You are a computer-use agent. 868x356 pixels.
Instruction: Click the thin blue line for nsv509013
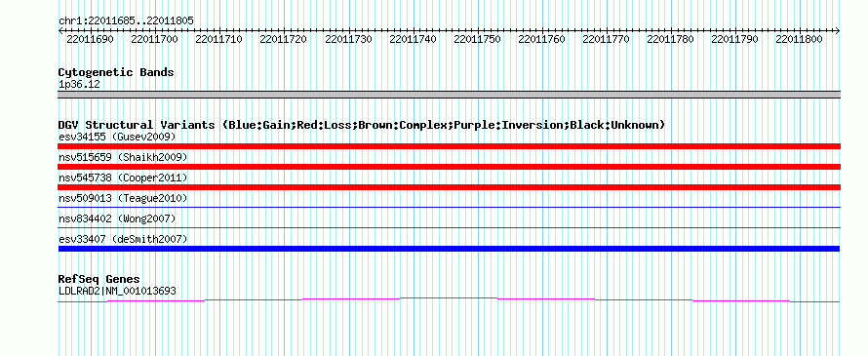pyautogui.click(x=449, y=207)
